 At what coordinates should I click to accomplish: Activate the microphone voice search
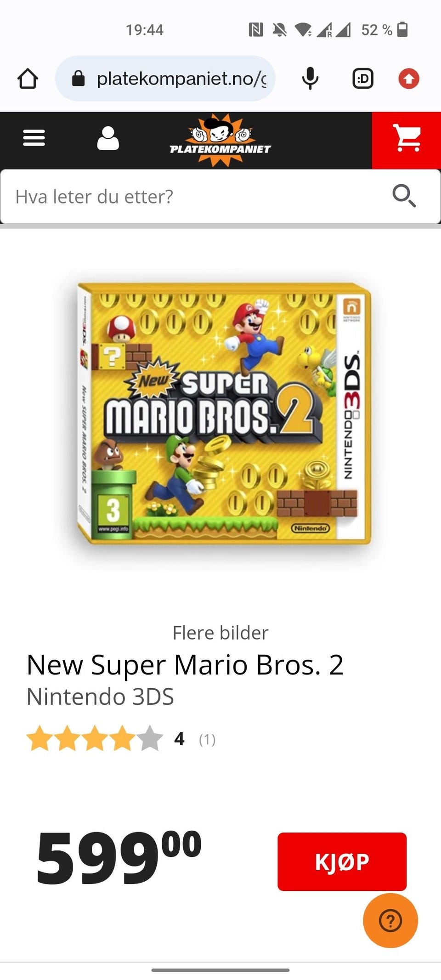tap(310, 79)
